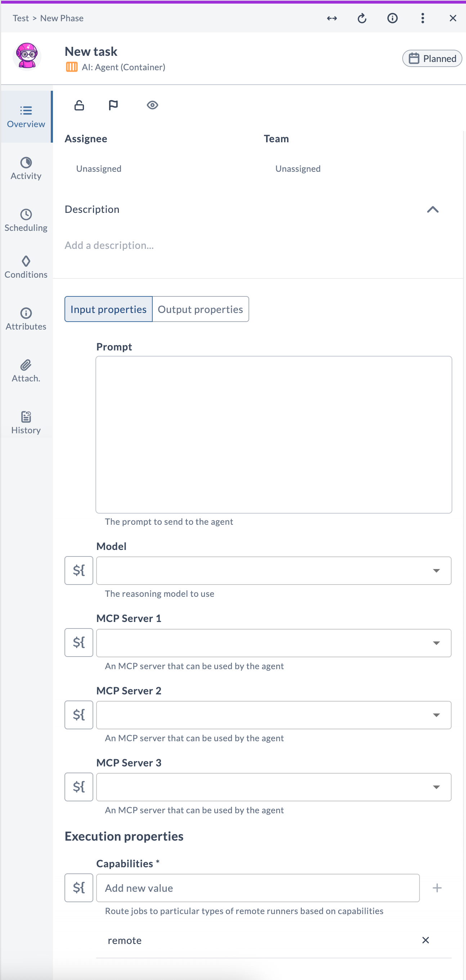Switch to Output properties tab
Screen dimensions: 466x980
201,309
